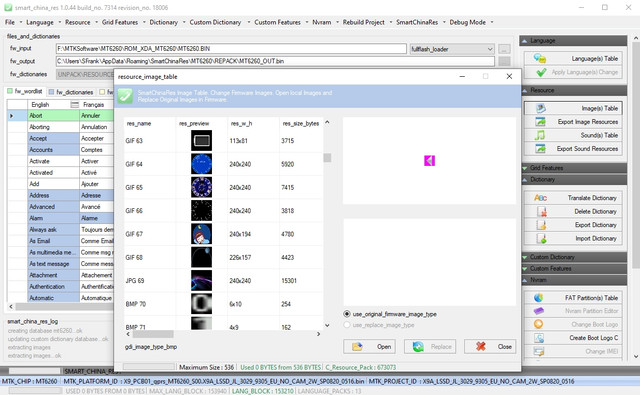Click the Export Dictionary icon
The image size is (640, 395).
coord(542,225)
